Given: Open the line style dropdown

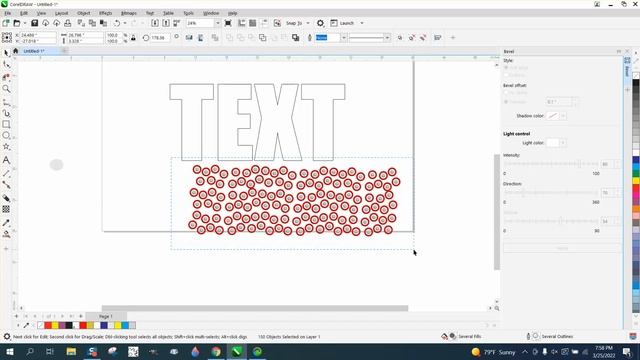Looking at the screenshot, I should click(x=387, y=38).
